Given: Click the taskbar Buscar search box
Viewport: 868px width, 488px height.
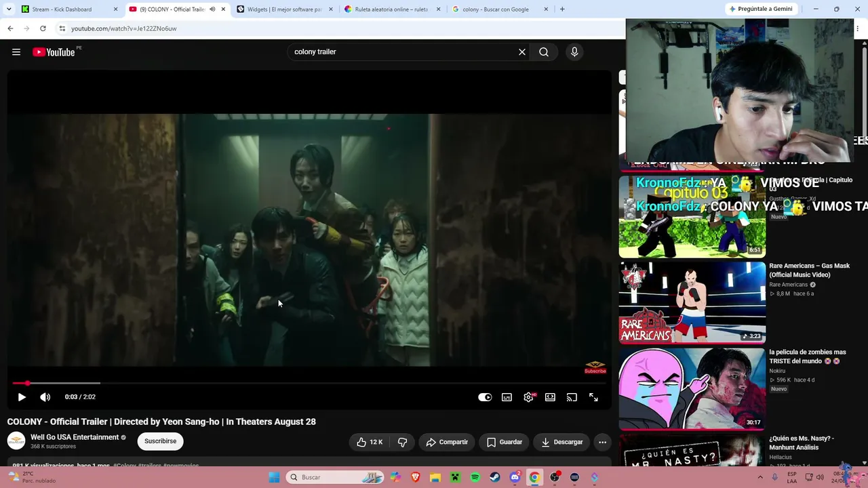Looking at the screenshot, I should (335, 478).
